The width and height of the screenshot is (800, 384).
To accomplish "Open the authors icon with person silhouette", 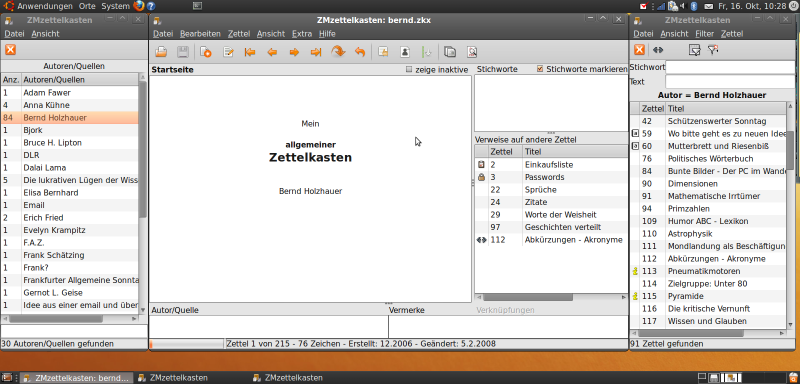I will click(405, 52).
